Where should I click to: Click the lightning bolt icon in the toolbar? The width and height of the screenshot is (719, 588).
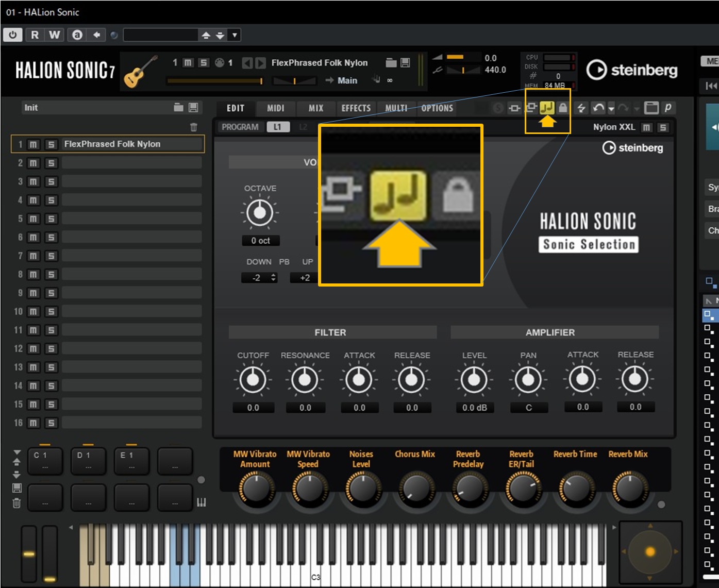click(x=581, y=108)
